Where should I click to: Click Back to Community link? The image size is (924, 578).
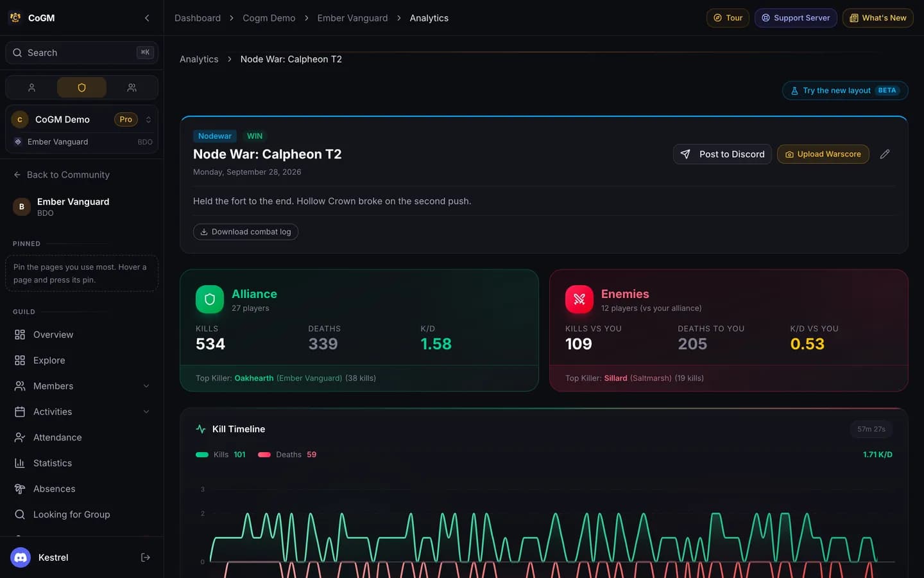(x=62, y=175)
